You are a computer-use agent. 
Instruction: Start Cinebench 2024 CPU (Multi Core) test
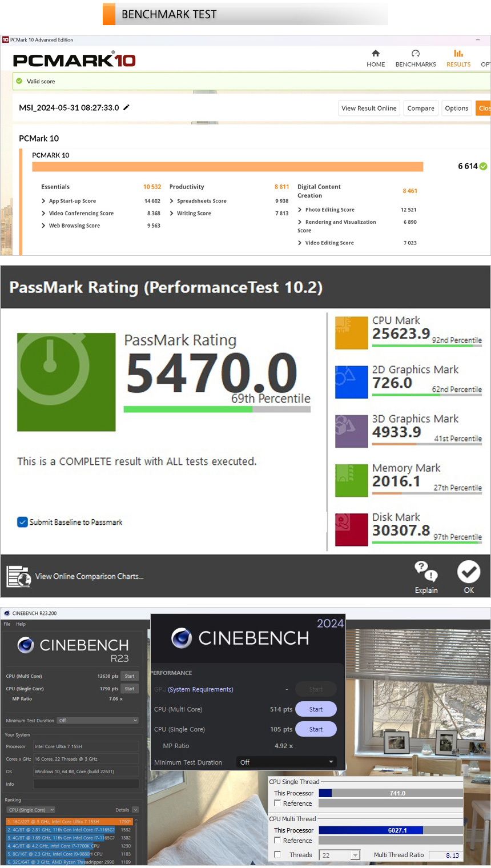tap(316, 709)
